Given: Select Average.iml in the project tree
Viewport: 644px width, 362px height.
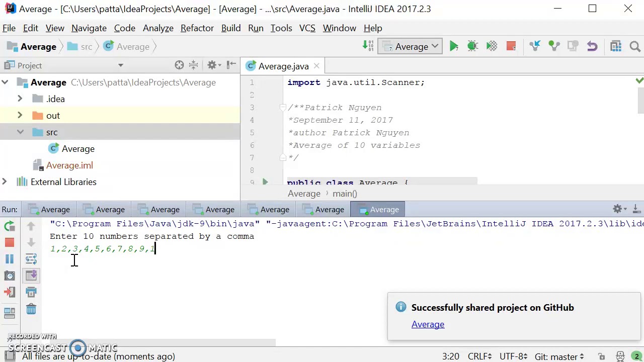Looking at the screenshot, I should [69, 165].
